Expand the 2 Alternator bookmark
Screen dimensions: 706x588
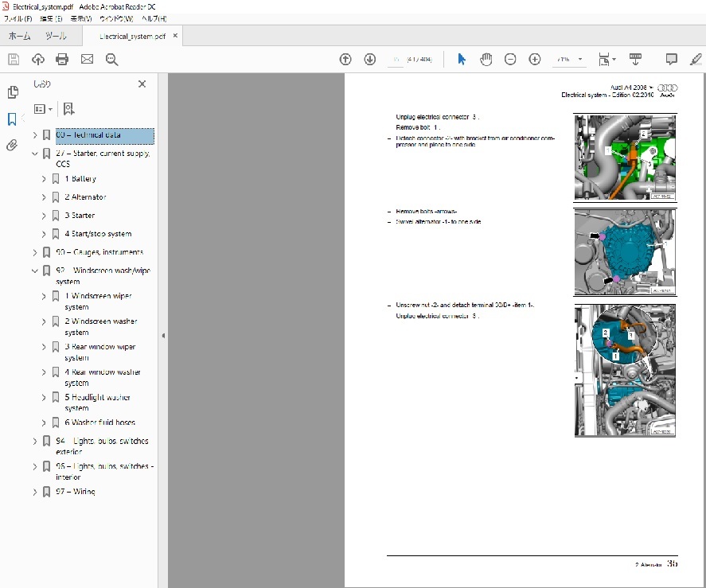tap(45, 197)
